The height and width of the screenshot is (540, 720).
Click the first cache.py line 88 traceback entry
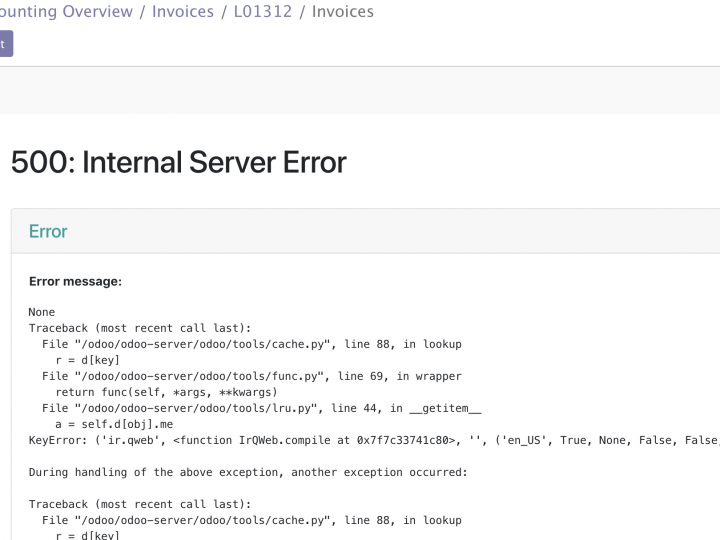pos(251,344)
